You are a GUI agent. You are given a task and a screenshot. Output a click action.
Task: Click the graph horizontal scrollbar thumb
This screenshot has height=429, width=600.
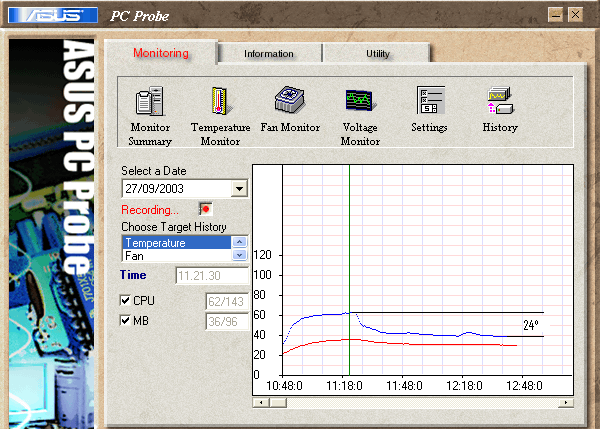point(278,403)
